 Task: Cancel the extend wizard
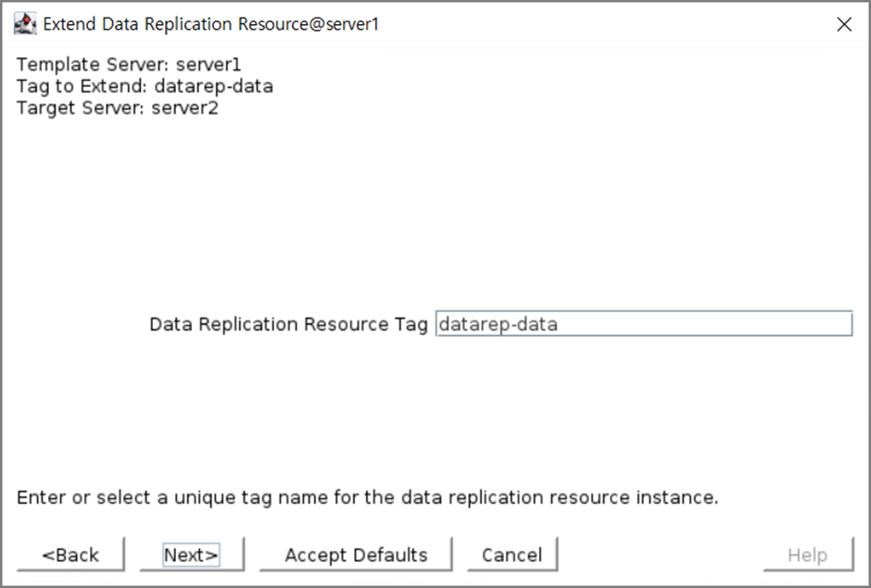click(x=511, y=554)
